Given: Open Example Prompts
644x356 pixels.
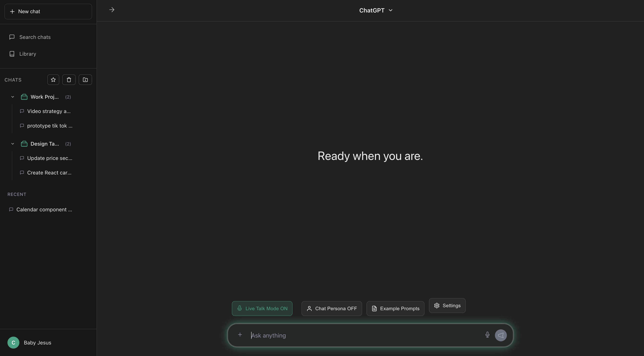Looking at the screenshot, I should click(395, 308).
